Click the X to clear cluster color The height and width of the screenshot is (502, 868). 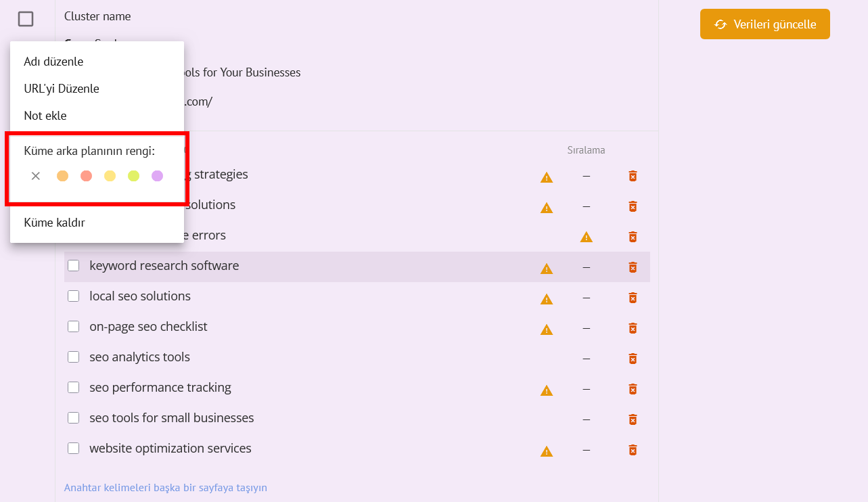click(36, 176)
